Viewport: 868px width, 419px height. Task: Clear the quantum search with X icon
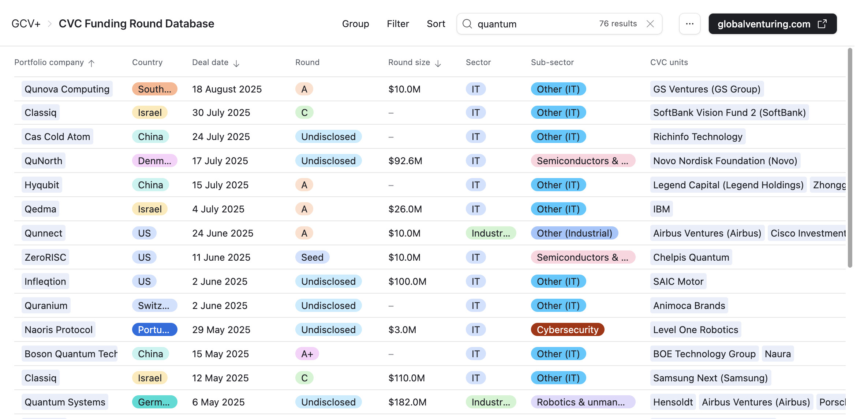[650, 24]
